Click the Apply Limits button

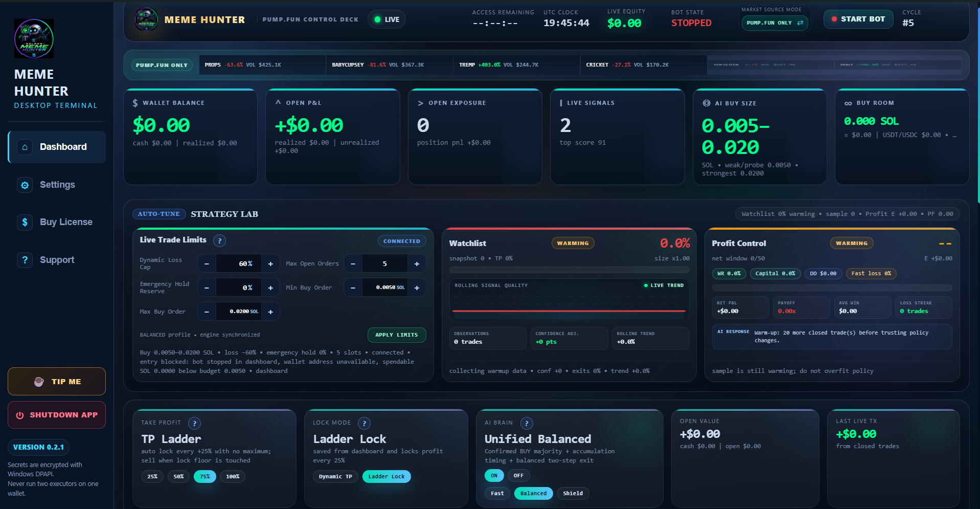pos(397,335)
